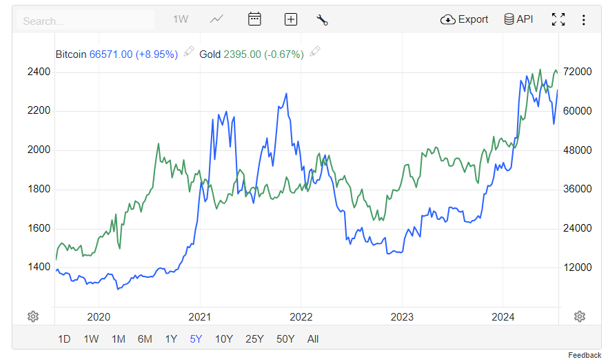Image resolution: width=608 pixels, height=364 pixels.
Task: Click the 24000 right axis label
Action: point(578,228)
